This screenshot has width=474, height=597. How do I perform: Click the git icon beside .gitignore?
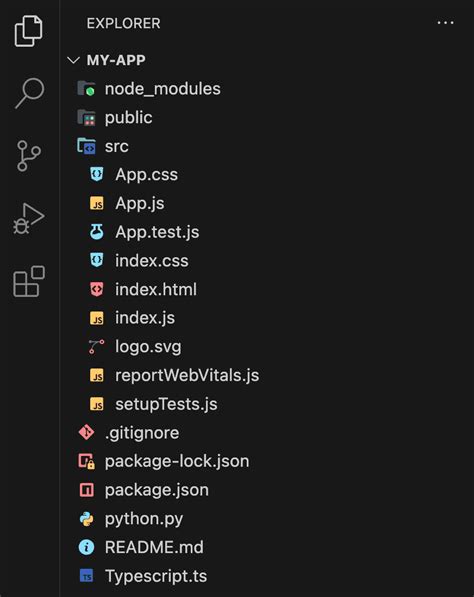86,433
